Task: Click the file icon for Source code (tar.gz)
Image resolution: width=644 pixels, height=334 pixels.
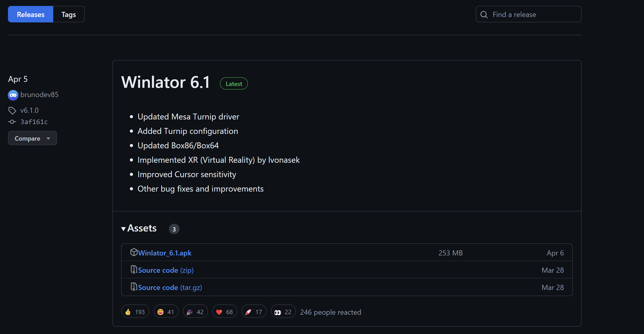Action: coord(134,287)
